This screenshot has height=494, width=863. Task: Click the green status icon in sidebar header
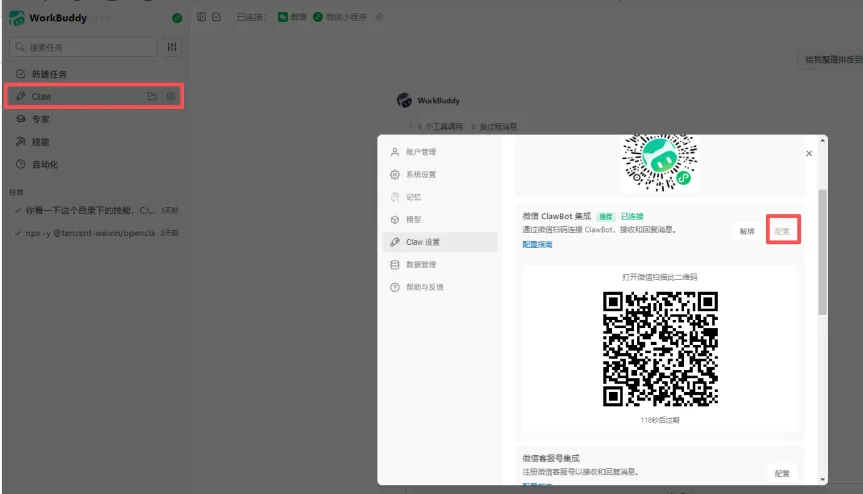tap(177, 18)
